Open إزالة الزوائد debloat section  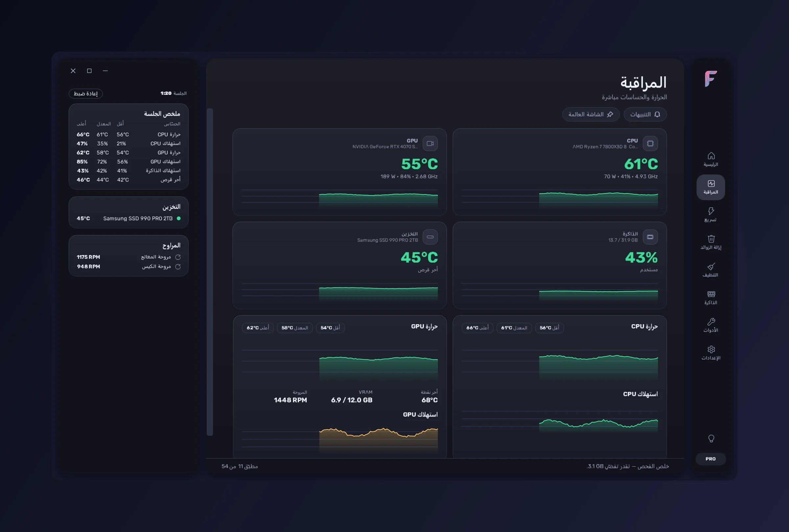[x=711, y=242]
